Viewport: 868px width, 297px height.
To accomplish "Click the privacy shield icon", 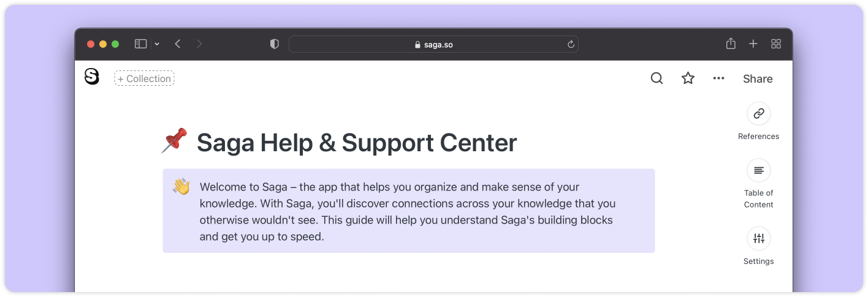I will pyautogui.click(x=275, y=44).
